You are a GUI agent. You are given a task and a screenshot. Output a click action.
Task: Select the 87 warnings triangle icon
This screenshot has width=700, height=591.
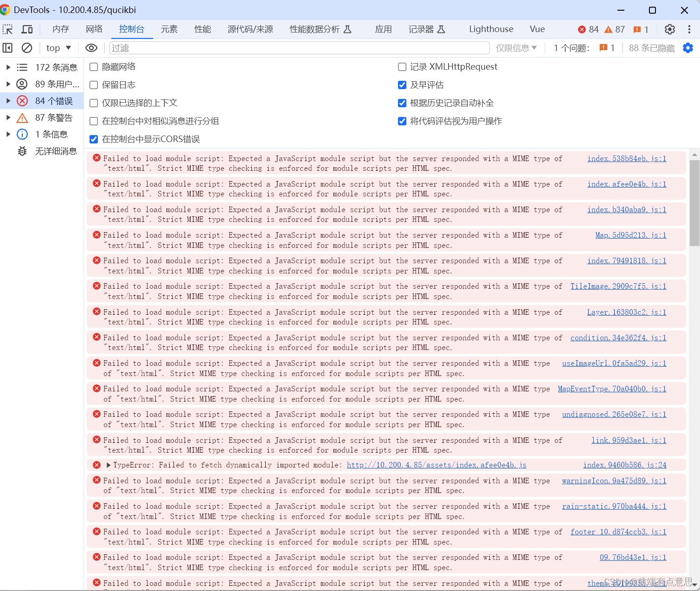tap(22, 117)
